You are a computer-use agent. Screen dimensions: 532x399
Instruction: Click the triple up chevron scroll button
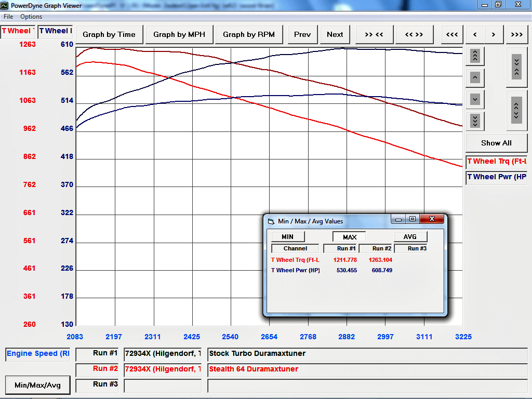pos(475,56)
